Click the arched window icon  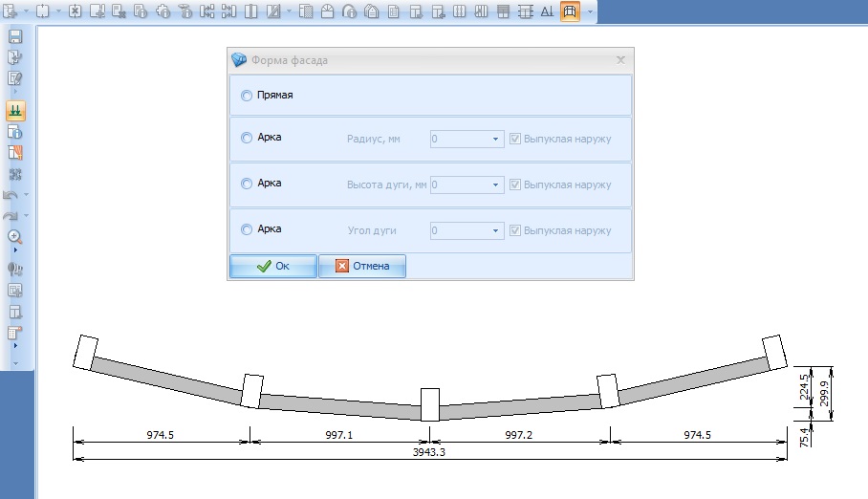click(x=328, y=11)
